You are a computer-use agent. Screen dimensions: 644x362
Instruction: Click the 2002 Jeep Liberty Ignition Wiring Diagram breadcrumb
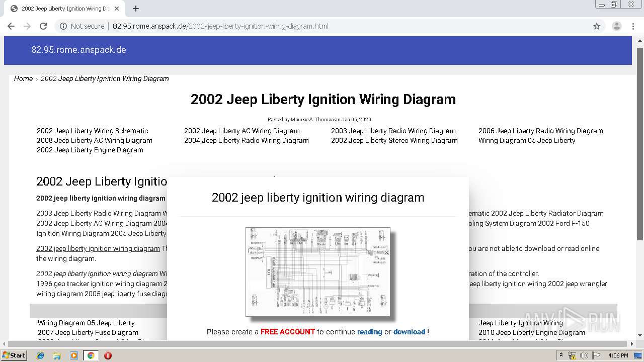(105, 78)
